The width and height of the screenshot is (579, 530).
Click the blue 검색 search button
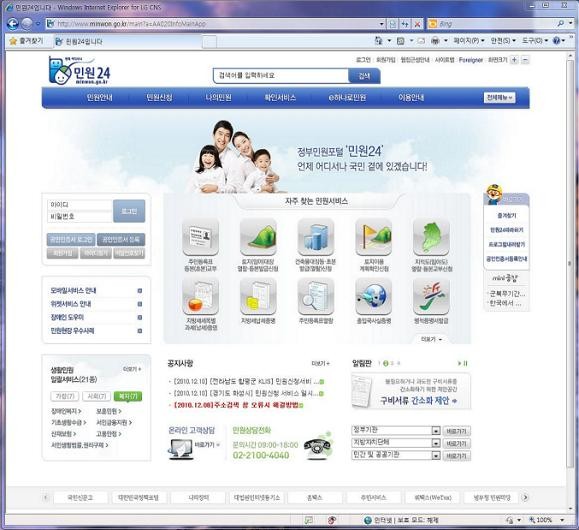click(x=364, y=76)
